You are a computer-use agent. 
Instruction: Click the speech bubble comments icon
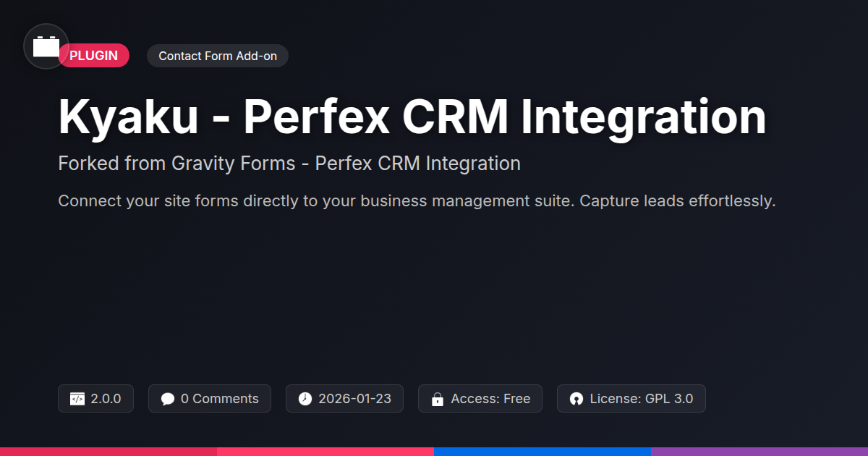tap(168, 399)
